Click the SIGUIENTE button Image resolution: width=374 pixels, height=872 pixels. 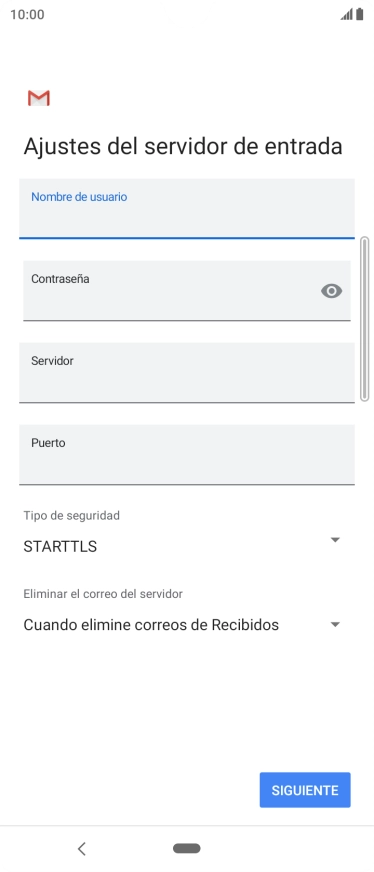[305, 790]
